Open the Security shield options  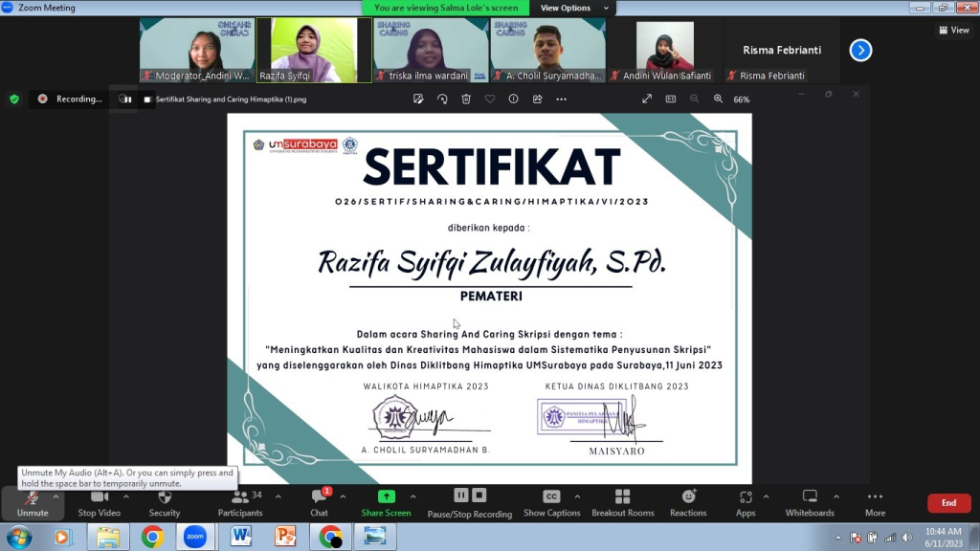point(164,501)
